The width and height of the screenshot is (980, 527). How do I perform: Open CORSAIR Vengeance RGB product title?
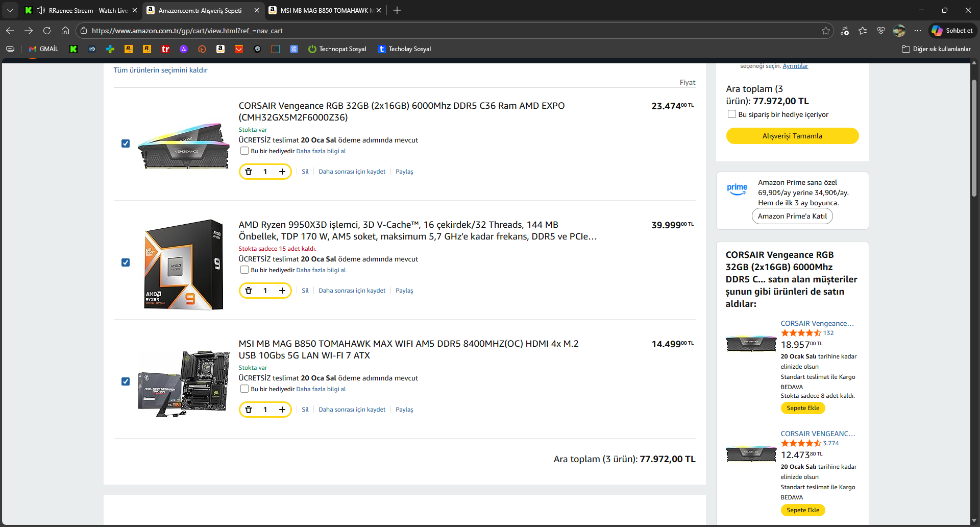402,111
